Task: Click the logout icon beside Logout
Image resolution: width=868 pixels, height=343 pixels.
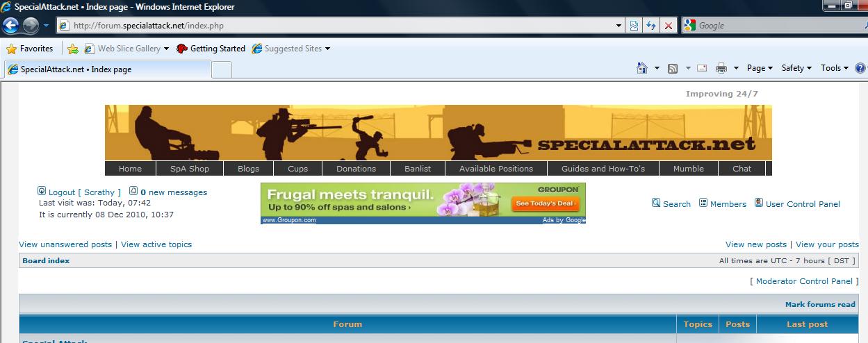Action: tap(42, 191)
